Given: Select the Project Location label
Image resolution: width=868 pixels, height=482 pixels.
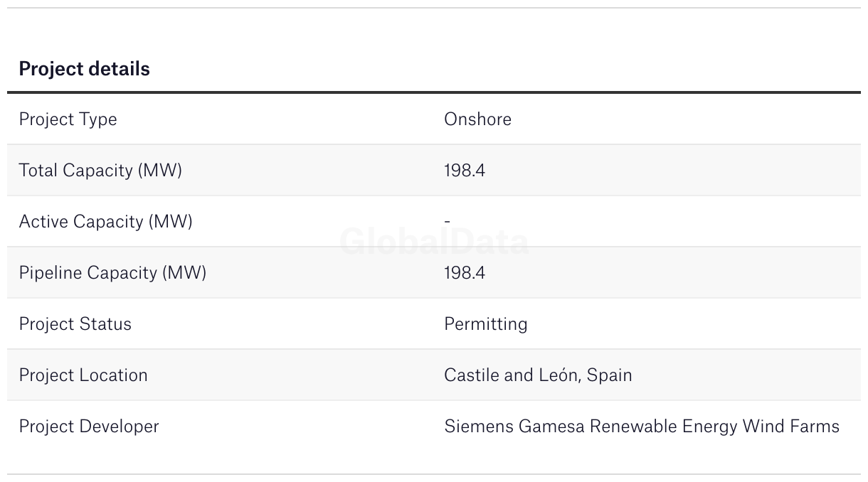Looking at the screenshot, I should (x=83, y=375).
